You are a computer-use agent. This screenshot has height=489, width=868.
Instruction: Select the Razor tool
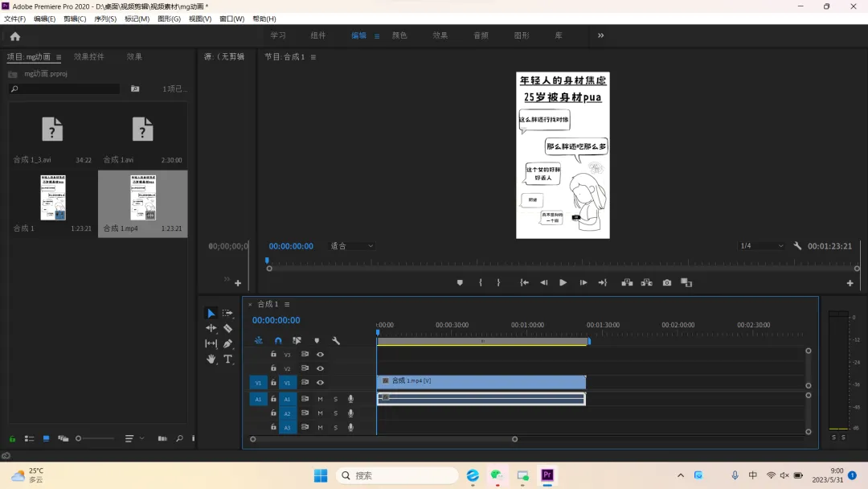pos(227,328)
